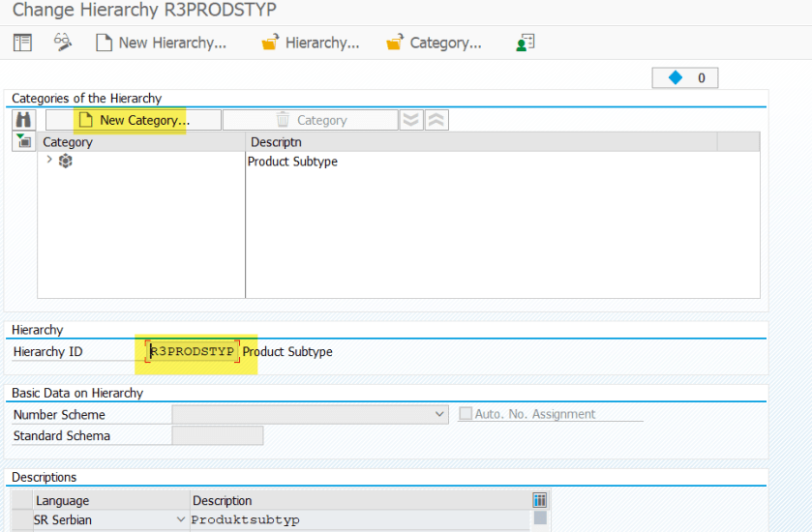The image size is (812, 532).
Task: Select the SR Serbian row selector
Action: 21,519
